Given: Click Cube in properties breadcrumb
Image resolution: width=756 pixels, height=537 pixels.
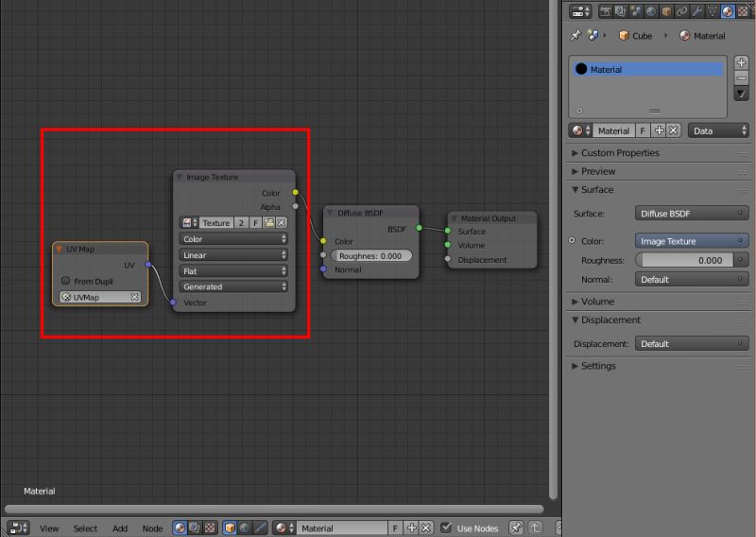Looking at the screenshot, I should click(635, 36).
